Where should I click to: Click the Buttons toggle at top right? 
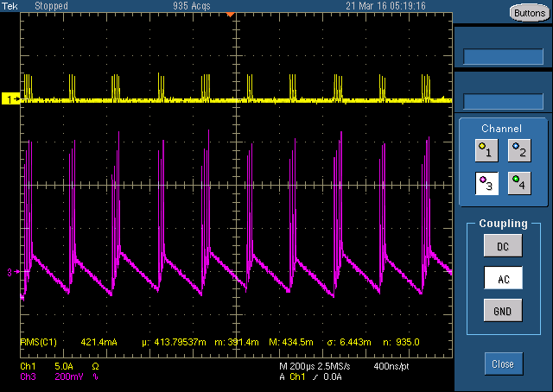(530, 13)
